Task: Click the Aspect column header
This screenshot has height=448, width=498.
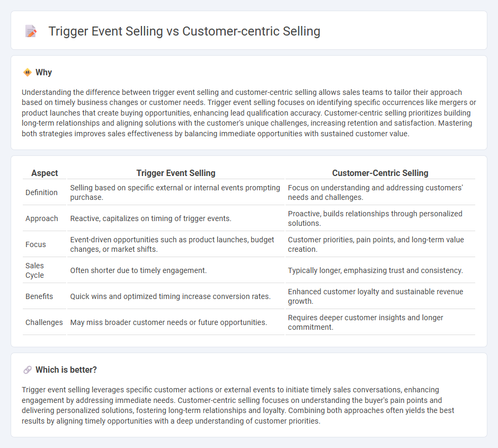Action: tap(45, 173)
